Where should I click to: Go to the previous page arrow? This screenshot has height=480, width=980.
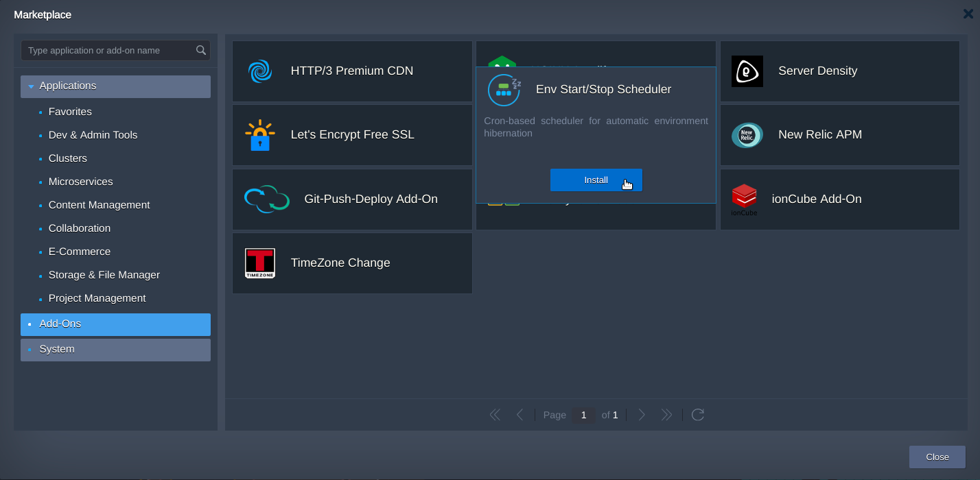click(x=520, y=415)
